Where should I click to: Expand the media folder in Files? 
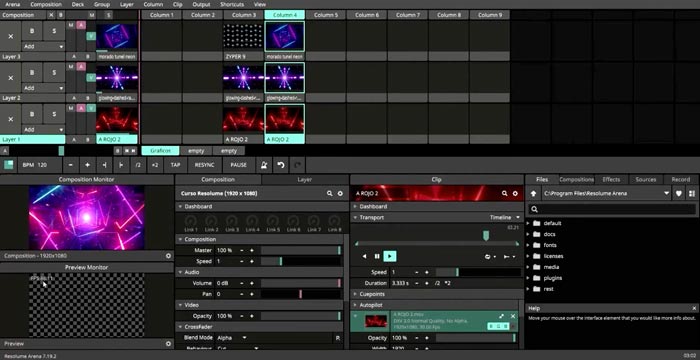pyautogui.click(x=529, y=267)
